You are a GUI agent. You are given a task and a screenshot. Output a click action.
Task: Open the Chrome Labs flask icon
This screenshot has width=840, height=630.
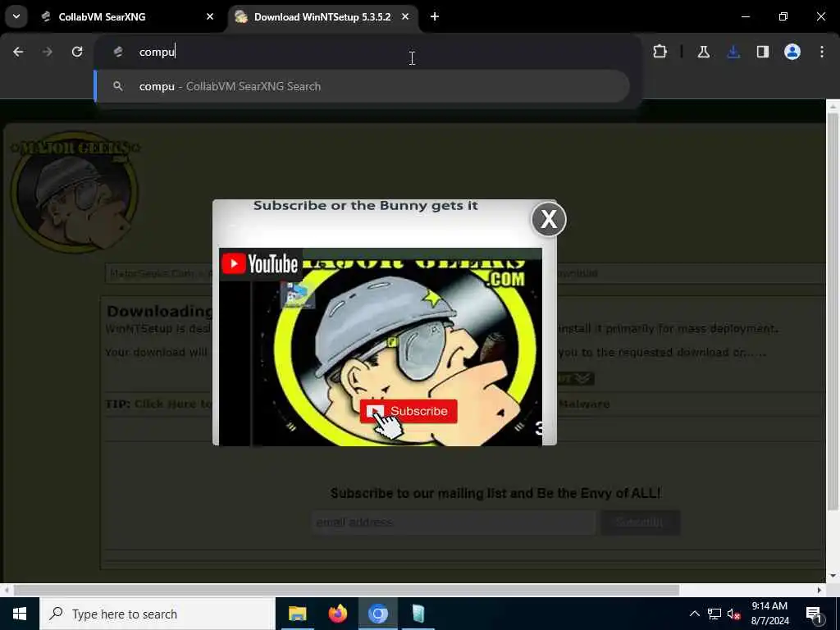pyautogui.click(x=703, y=52)
